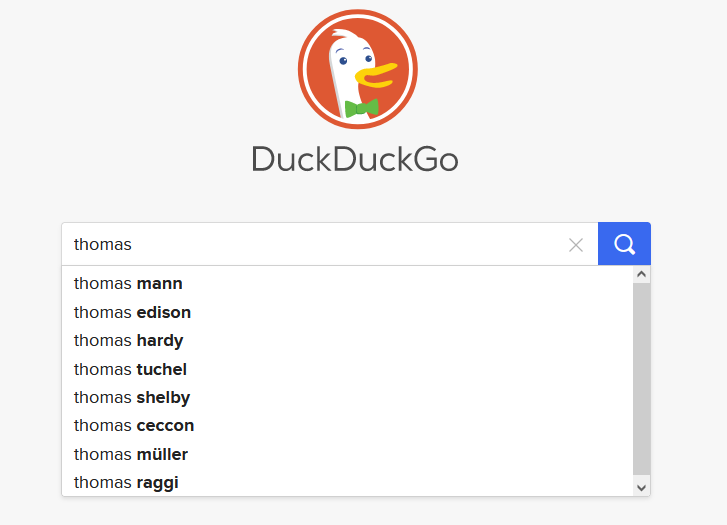Select the "thomas müller" suggestion
The height and width of the screenshot is (525, 727).
(x=131, y=455)
